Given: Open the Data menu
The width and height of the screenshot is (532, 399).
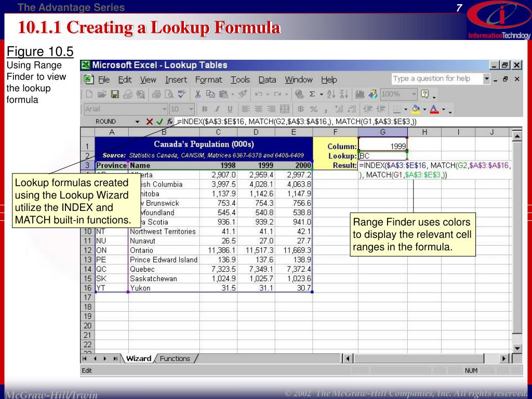Looking at the screenshot, I should click(267, 79).
